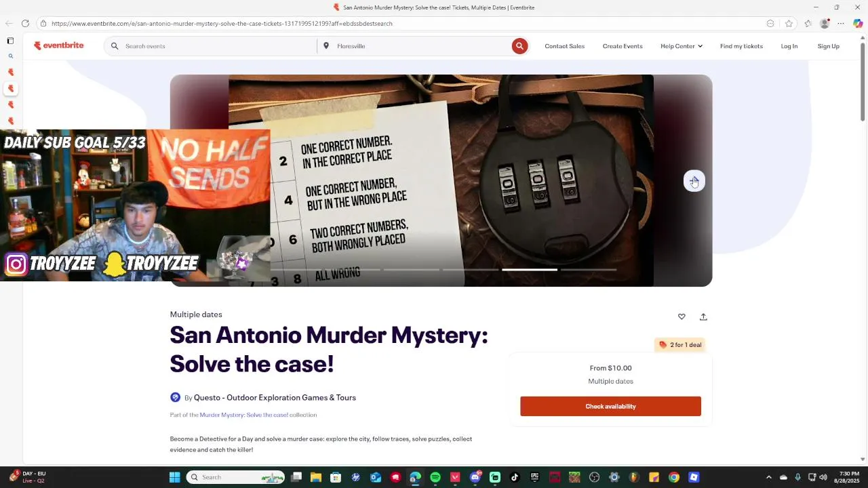Focus the Search events input field
Image resolution: width=868 pixels, height=488 pixels.
click(210, 46)
